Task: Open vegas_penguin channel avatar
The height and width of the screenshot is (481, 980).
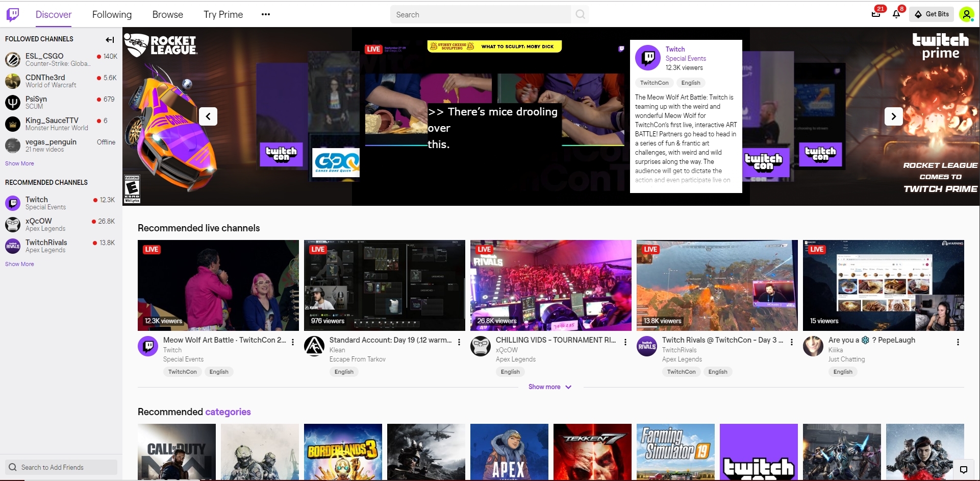Action: pos(13,146)
